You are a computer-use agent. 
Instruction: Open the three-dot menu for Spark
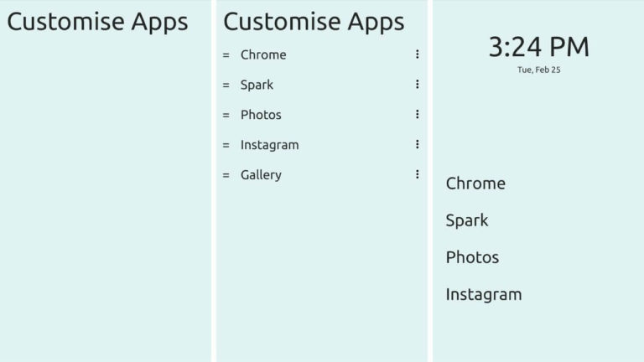[417, 85]
